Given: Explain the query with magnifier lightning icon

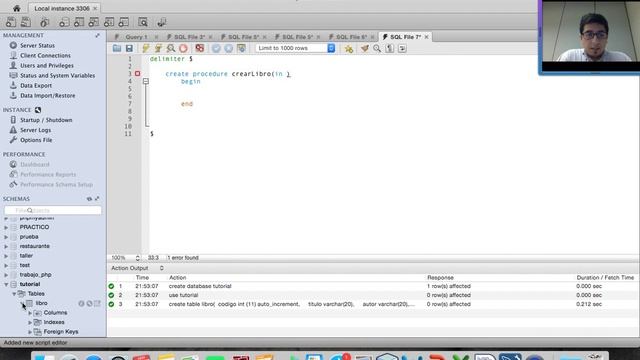Looking at the screenshot, I should pos(171,48).
